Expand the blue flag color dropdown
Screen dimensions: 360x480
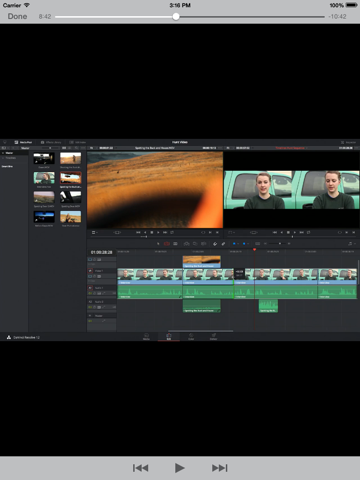(x=235, y=244)
